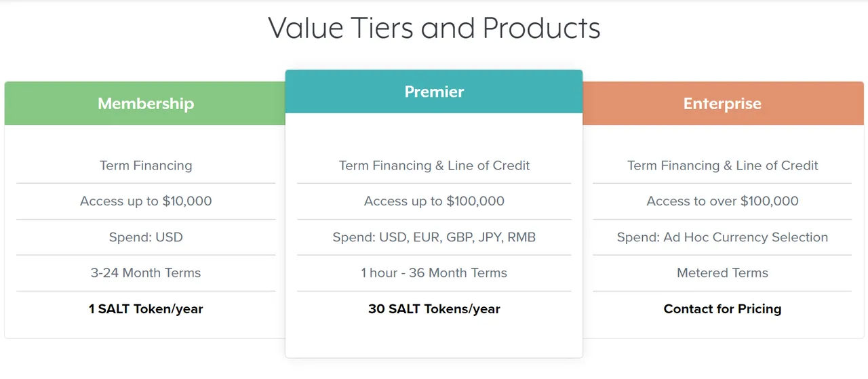
Task: Click Metered Terms row
Action: pos(722,273)
